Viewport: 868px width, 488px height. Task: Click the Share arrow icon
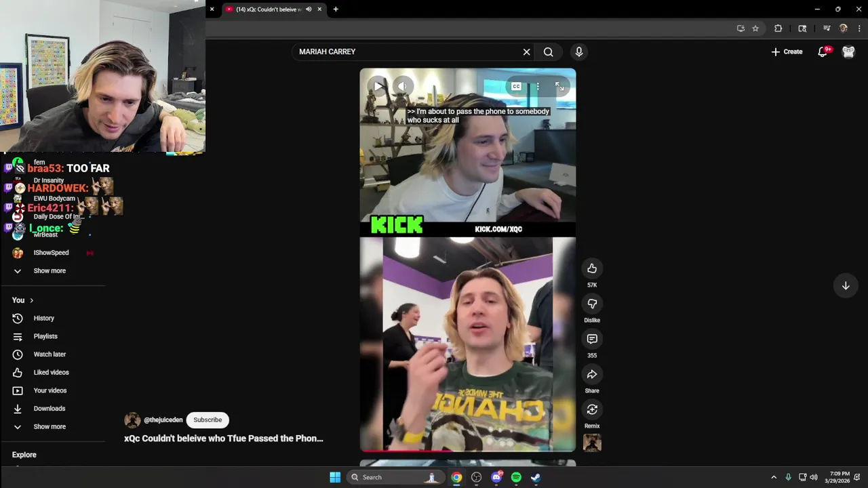(592, 374)
